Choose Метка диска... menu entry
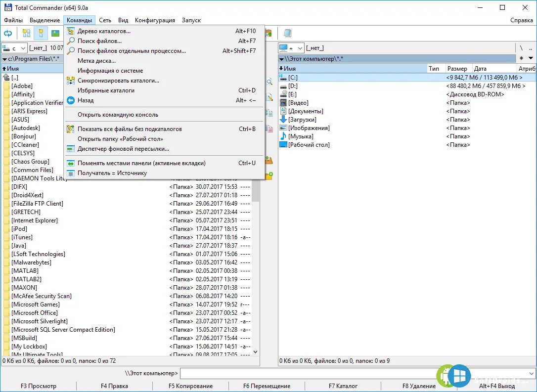This screenshot has width=537, height=392. pos(164,61)
